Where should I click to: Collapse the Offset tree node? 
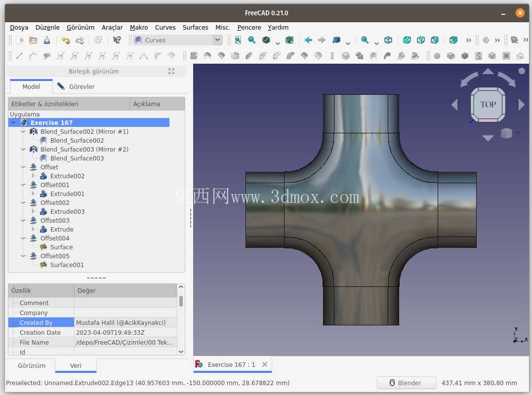23,167
